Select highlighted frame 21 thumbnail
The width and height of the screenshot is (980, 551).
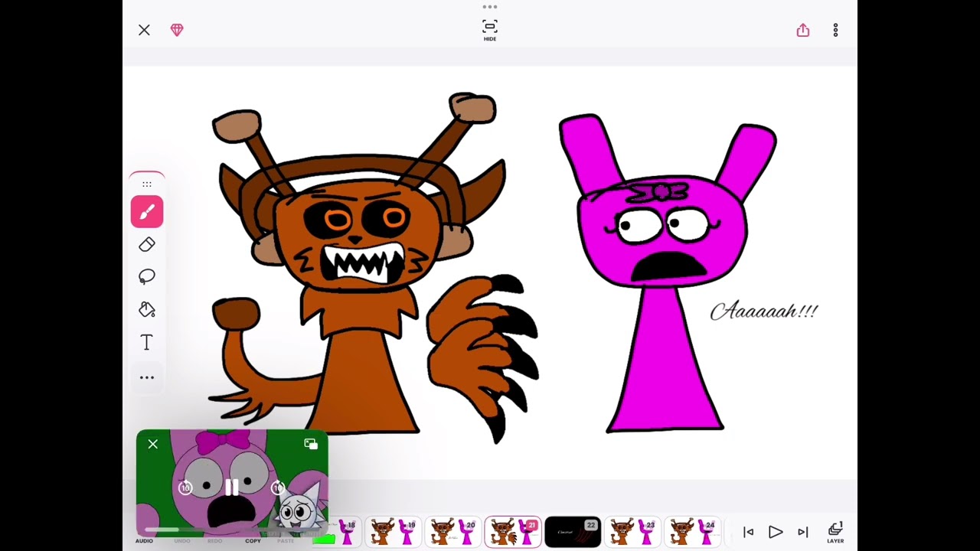tap(512, 532)
